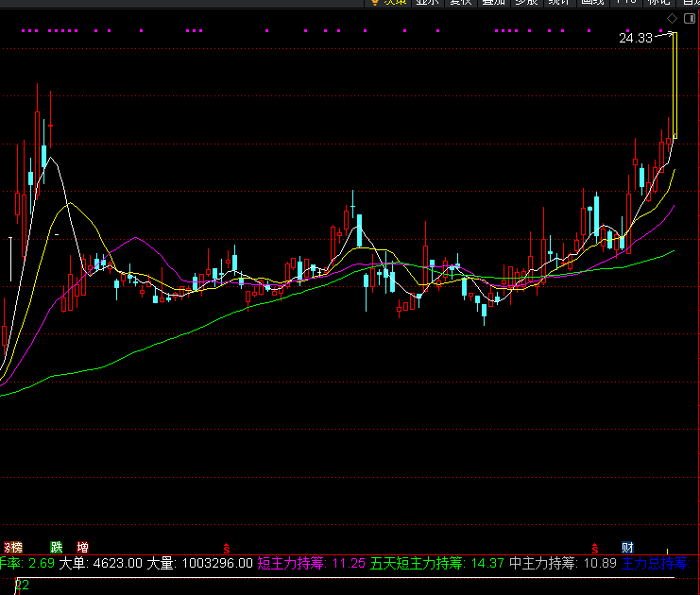Toggle the side panel icon at top-right
The width and height of the screenshot is (700, 595).
(x=689, y=18)
